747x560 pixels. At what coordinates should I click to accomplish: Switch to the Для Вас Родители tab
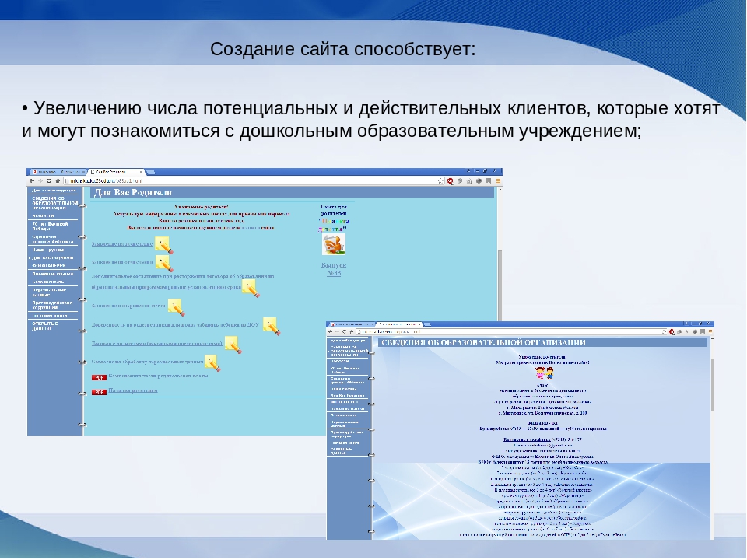pos(115,171)
